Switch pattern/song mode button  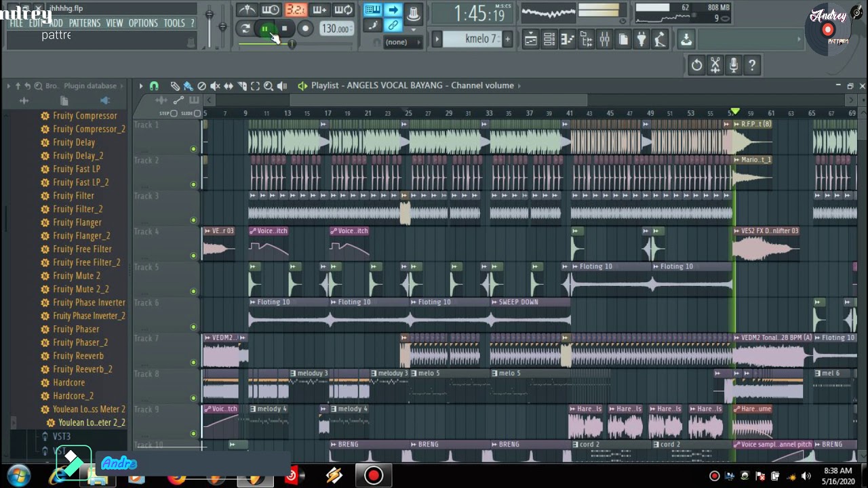(x=245, y=29)
